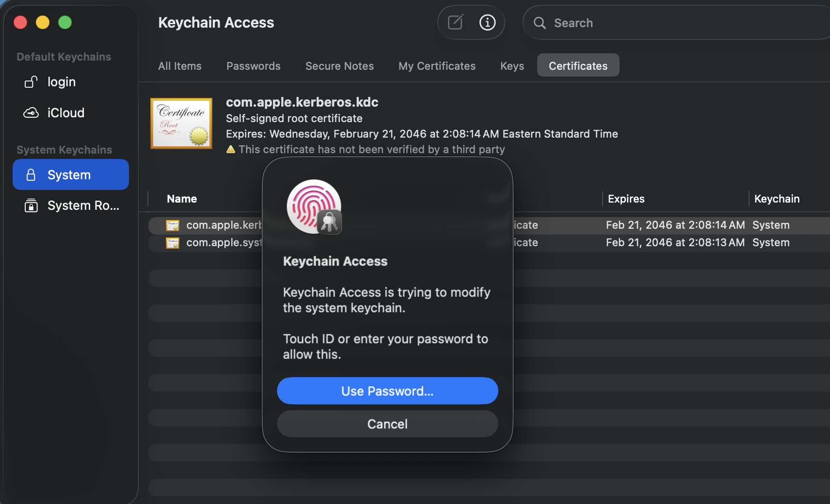Click 'This certificate has not been verified' warning
The image size is (830, 504).
click(372, 149)
